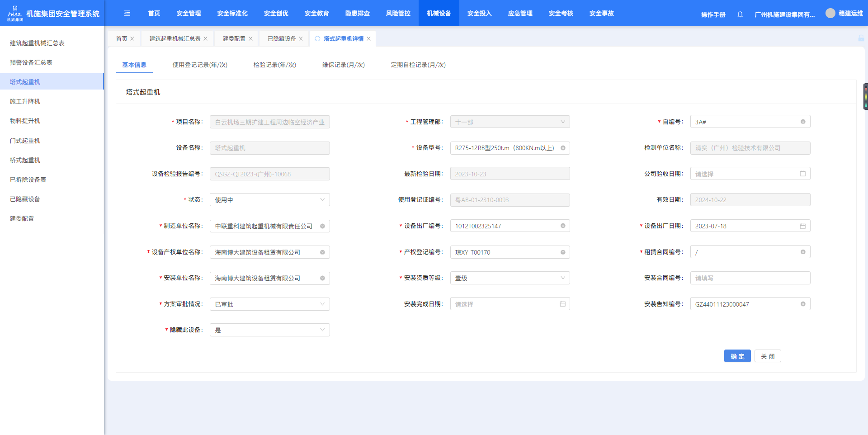Open the notification bell icon

coord(740,14)
